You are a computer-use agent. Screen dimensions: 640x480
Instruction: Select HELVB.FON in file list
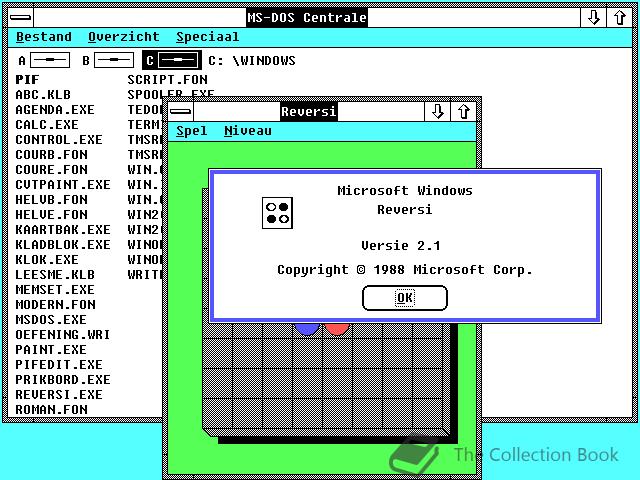pos(51,200)
